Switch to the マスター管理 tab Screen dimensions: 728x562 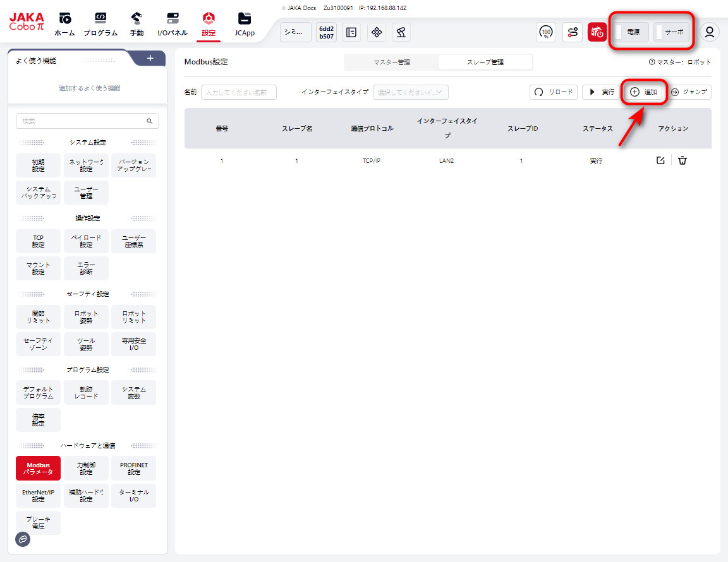pos(391,62)
